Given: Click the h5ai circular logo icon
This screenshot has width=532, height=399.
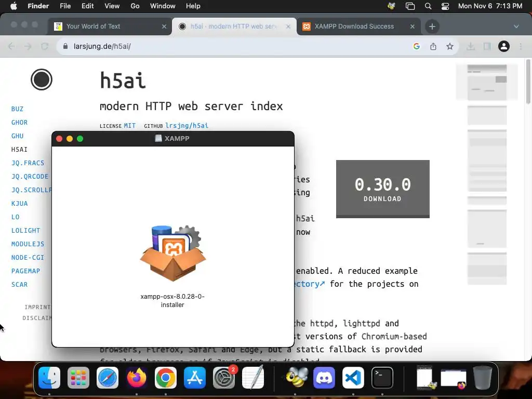Looking at the screenshot, I should [42, 79].
